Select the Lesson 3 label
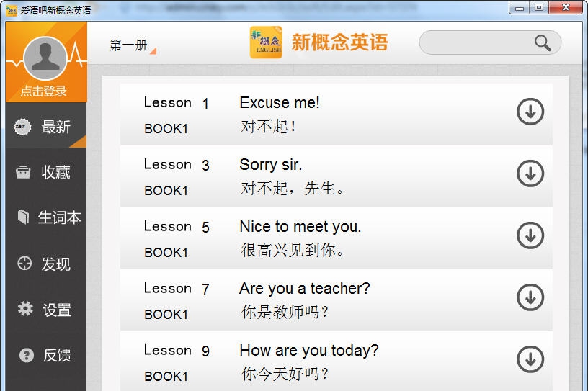Image resolution: width=588 pixels, height=391 pixels. pyautogui.click(x=177, y=165)
